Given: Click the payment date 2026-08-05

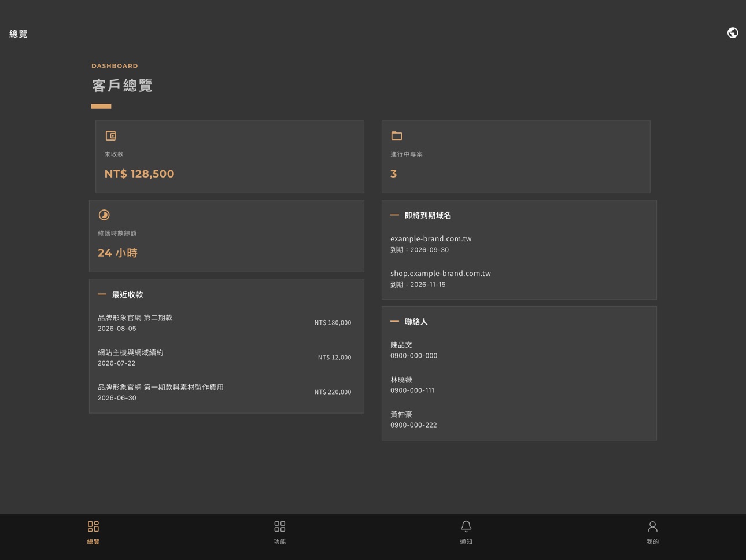Looking at the screenshot, I should (117, 329).
